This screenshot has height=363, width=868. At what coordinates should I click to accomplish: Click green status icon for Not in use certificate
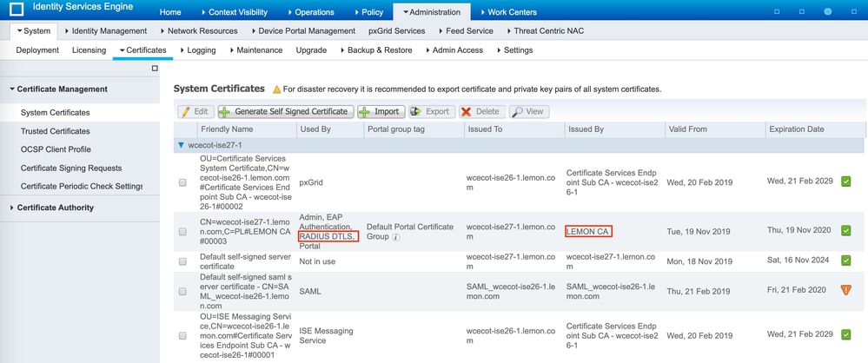pyautogui.click(x=846, y=260)
